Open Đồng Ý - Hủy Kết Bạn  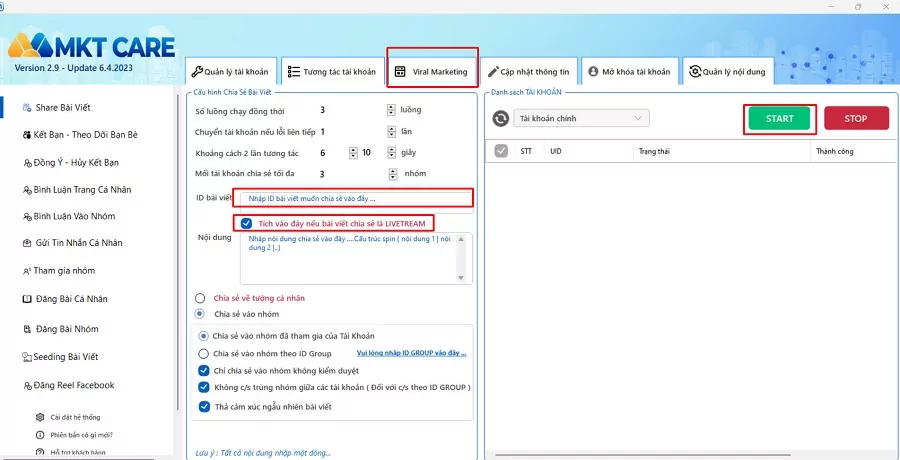tap(76, 163)
